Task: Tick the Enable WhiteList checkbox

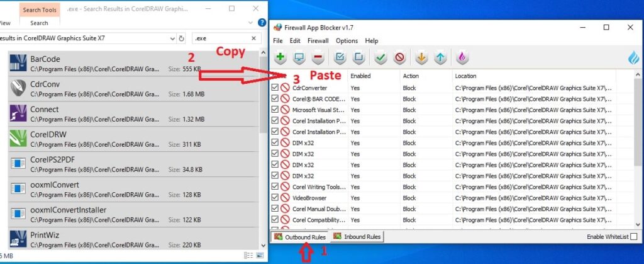Action: (x=634, y=237)
